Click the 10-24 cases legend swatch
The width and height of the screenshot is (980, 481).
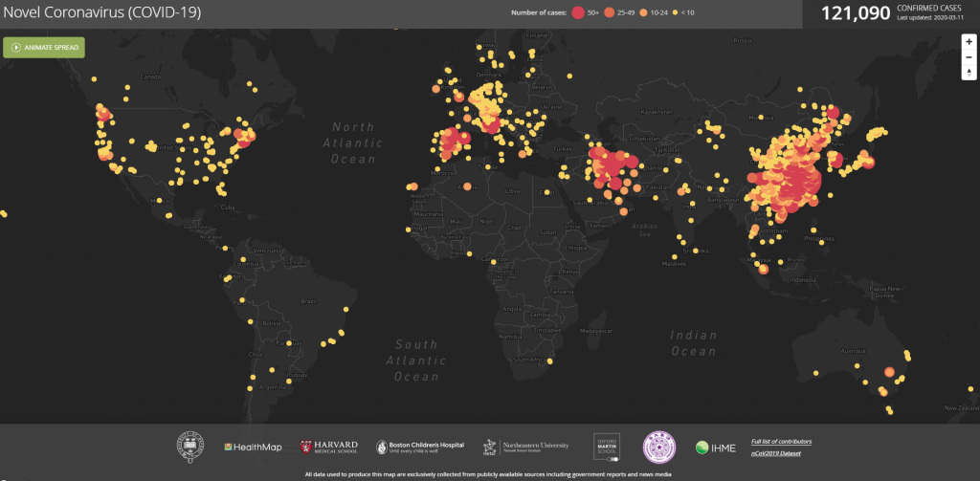644,13
